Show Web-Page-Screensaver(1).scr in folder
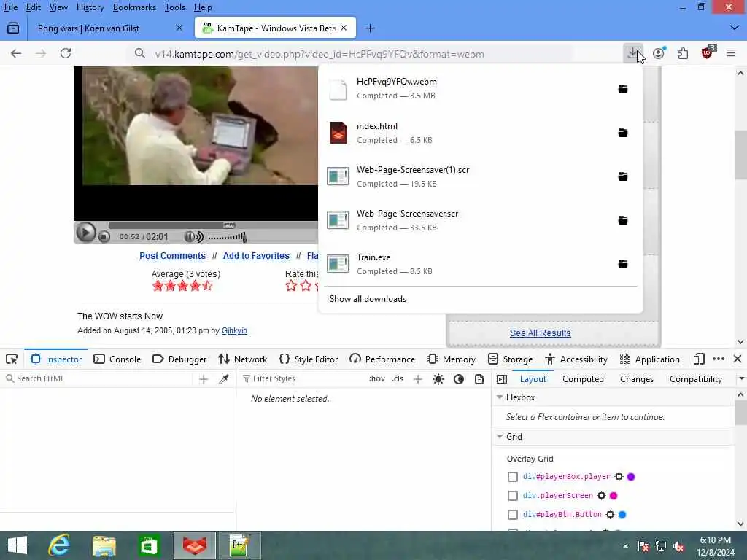747x560 pixels. click(x=623, y=176)
